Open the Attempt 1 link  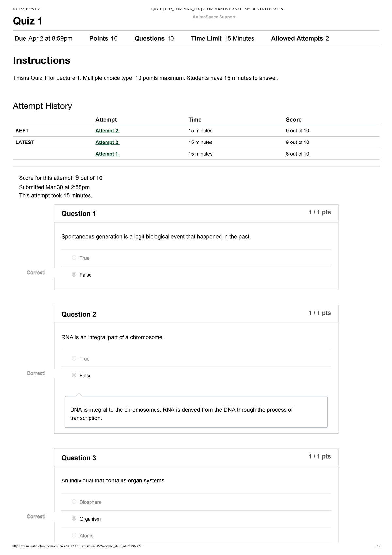point(107,154)
